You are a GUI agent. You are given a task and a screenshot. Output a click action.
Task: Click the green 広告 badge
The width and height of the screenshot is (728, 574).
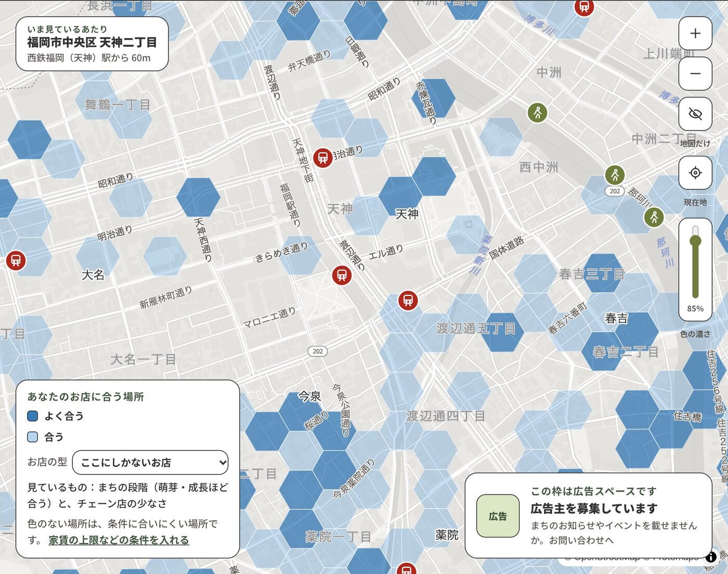pos(498,516)
